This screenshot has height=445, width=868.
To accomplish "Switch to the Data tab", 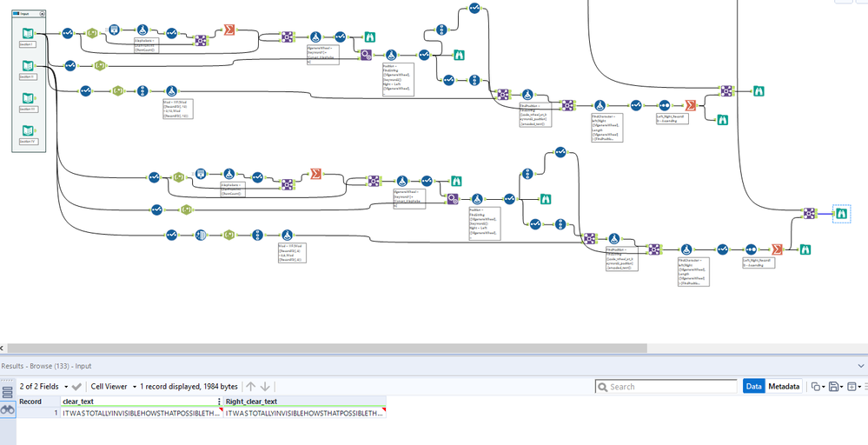I will point(753,386).
